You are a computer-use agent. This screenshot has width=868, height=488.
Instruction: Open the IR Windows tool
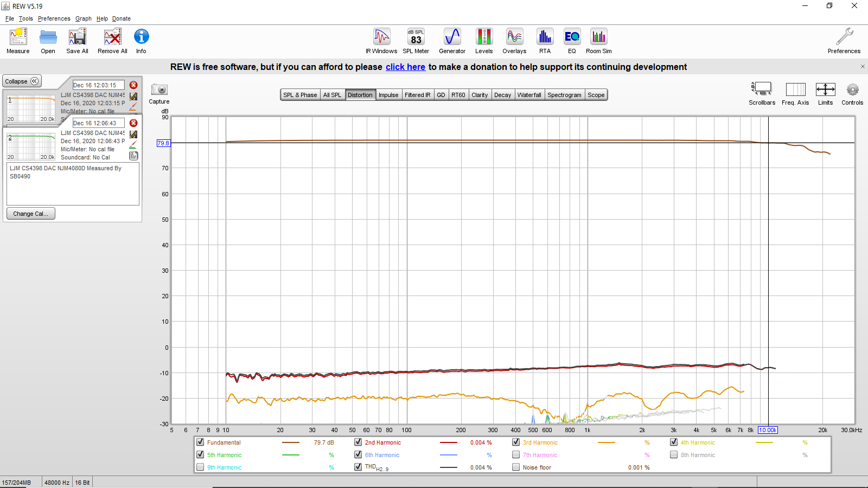point(381,41)
